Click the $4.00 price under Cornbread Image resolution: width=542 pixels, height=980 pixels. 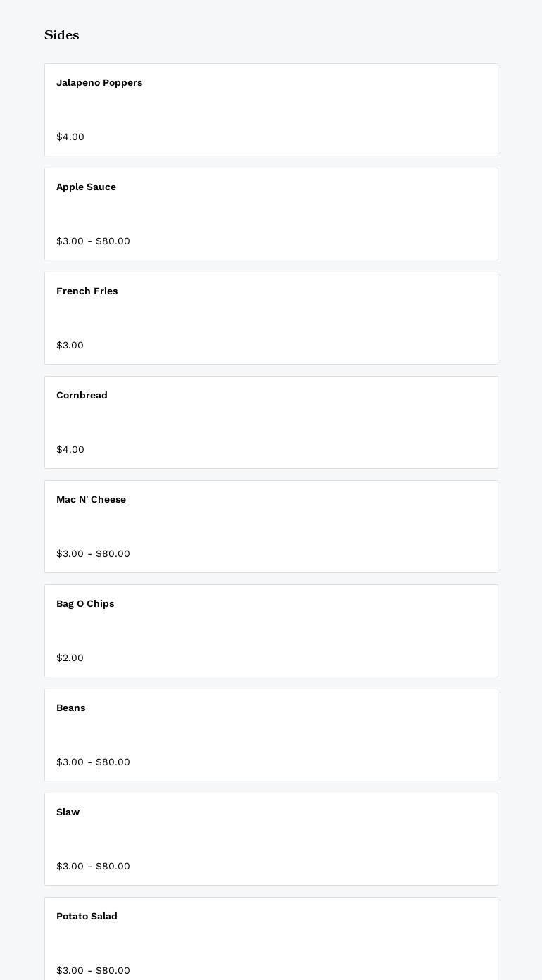70,450
